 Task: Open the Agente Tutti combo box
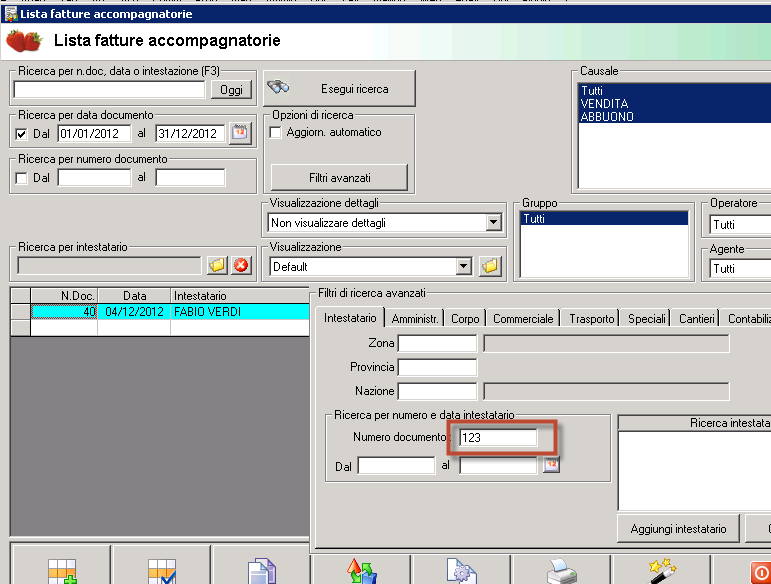740,268
